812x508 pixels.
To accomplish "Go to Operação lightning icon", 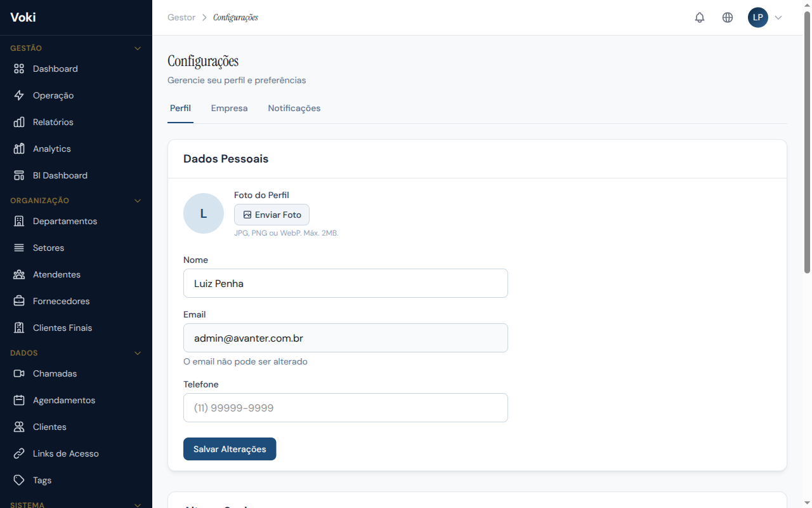I will click(x=19, y=95).
